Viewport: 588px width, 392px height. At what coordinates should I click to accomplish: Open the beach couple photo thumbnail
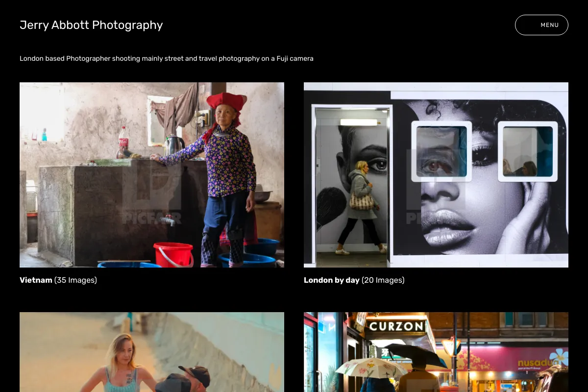click(152, 352)
